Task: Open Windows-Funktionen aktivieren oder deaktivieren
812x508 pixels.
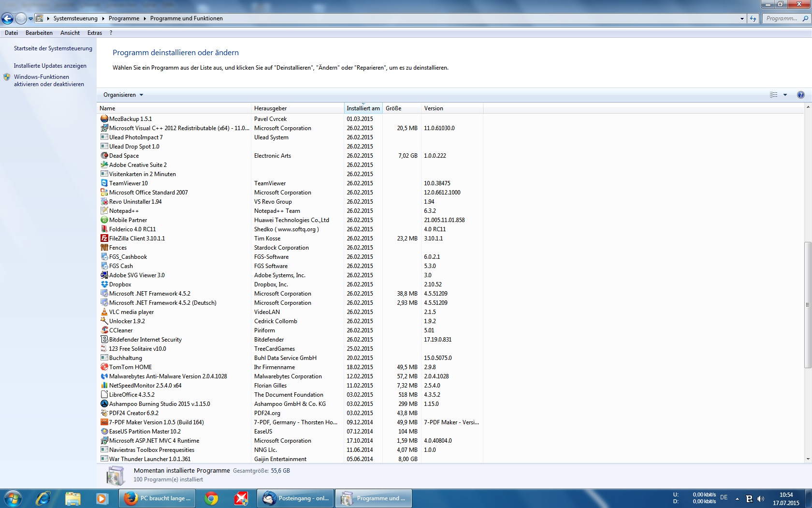Action: click(49, 80)
